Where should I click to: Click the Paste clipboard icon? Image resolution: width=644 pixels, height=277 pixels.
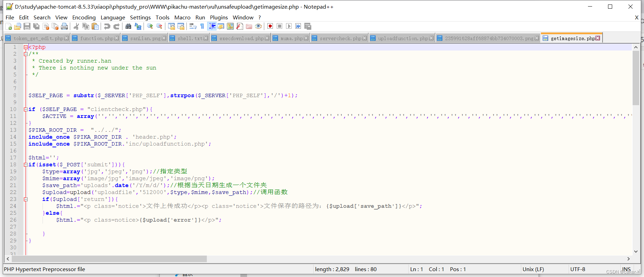(95, 26)
